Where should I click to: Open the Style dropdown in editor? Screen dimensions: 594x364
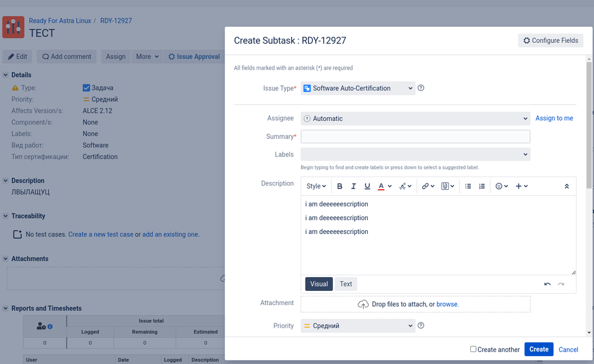pos(316,186)
